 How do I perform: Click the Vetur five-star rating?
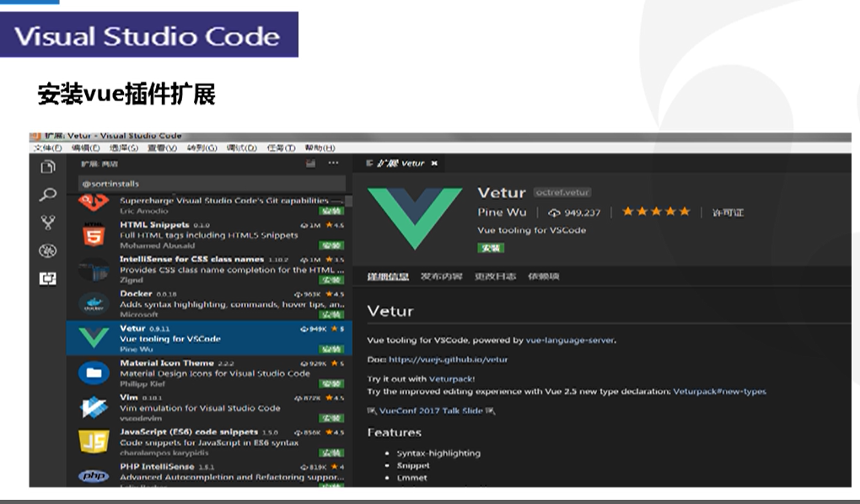pyautogui.click(x=656, y=212)
